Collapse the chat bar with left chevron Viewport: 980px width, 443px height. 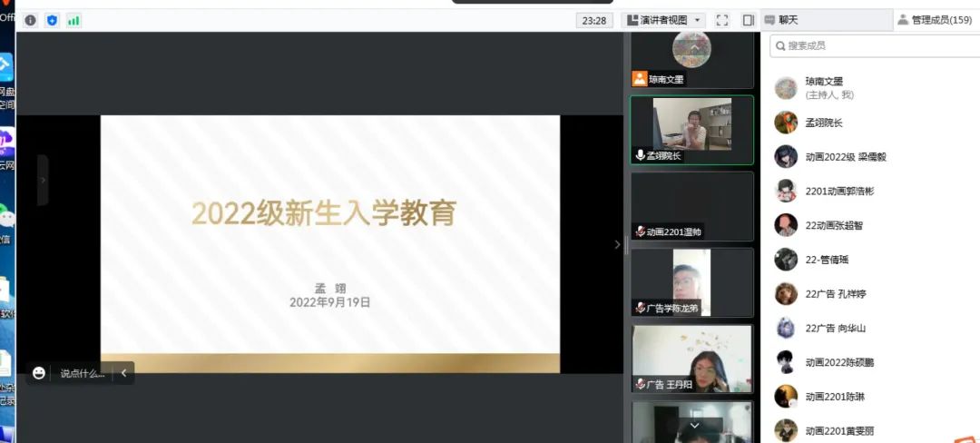[x=123, y=373]
